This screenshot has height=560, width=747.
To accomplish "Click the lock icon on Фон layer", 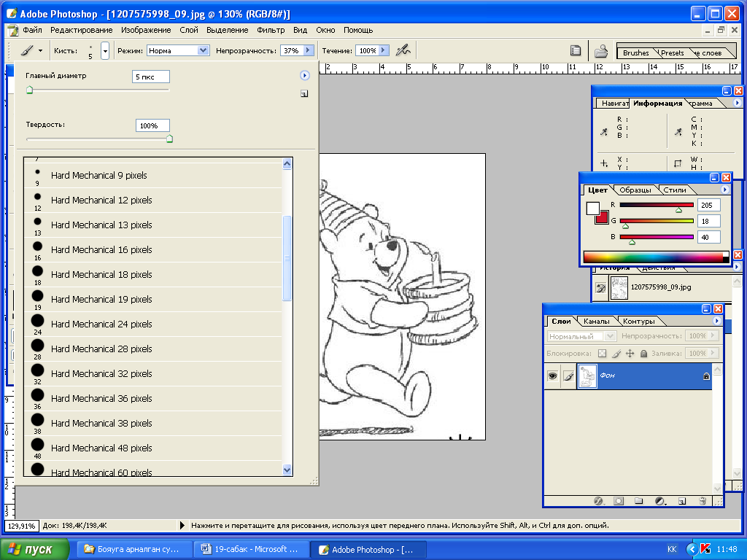I will 706,376.
